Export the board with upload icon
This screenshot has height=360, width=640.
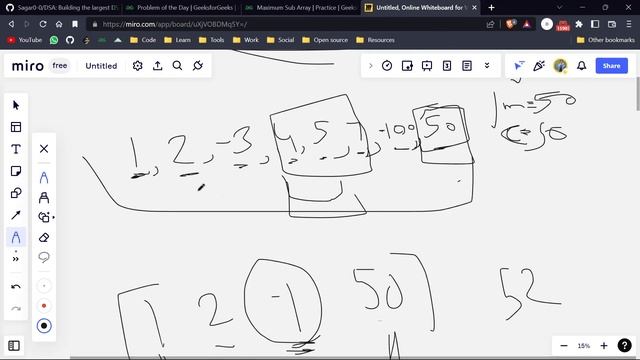[x=158, y=66]
